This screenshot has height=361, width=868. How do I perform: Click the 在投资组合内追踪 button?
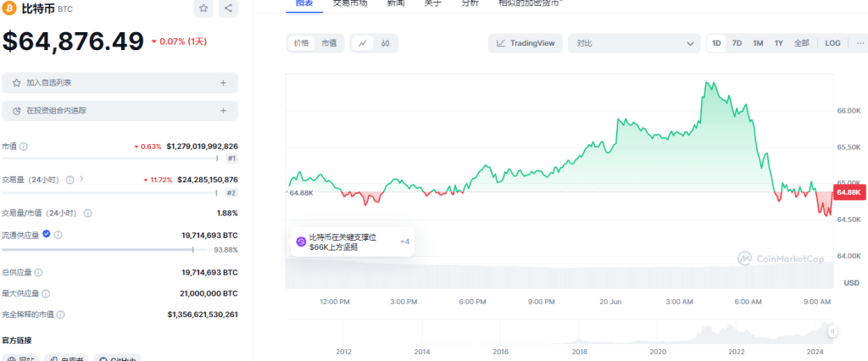120,110
